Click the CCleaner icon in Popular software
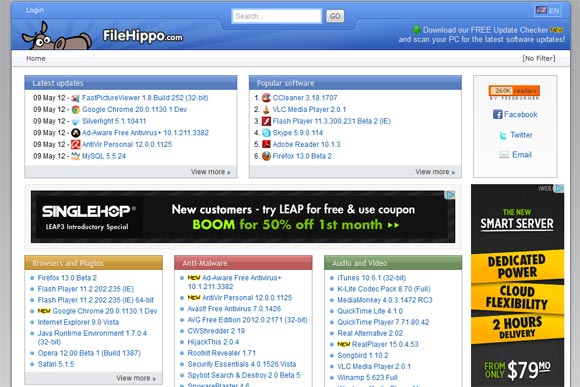This screenshot has height=387, width=580. point(266,98)
